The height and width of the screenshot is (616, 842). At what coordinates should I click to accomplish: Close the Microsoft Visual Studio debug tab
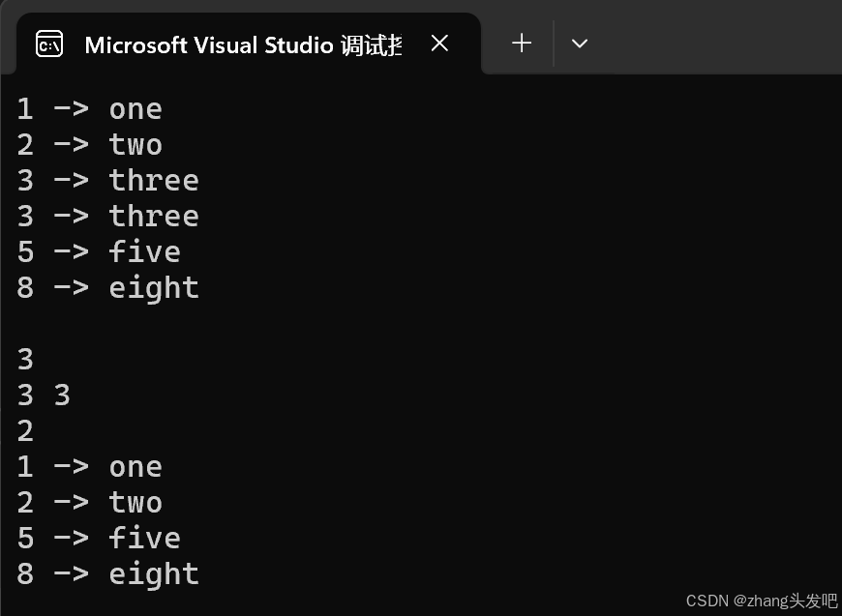439,44
